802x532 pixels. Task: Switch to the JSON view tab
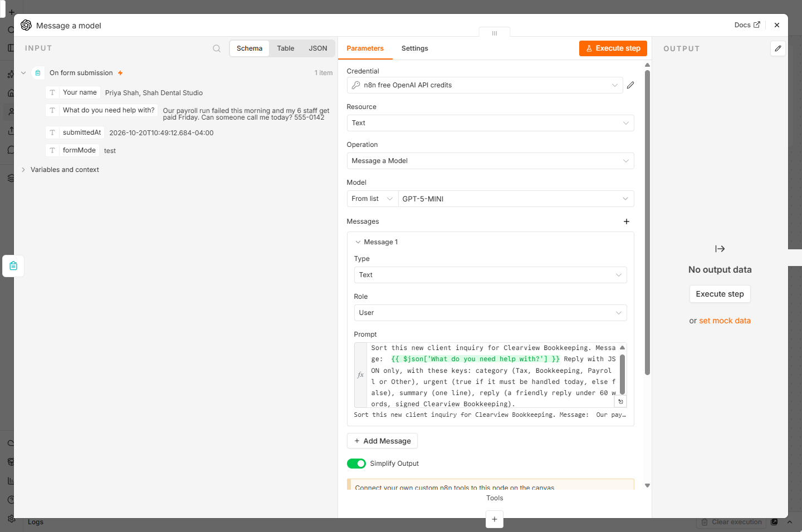coord(318,48)
